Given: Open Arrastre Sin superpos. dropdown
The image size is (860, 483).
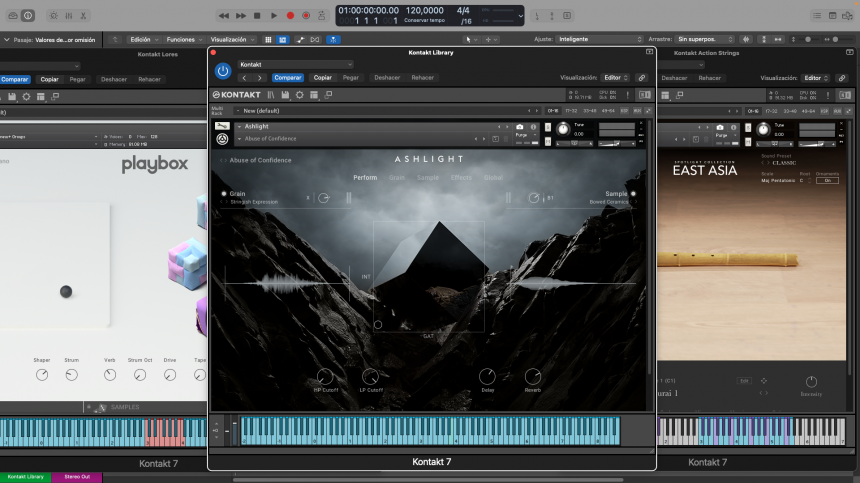Looking at the screenshot, I should point(705,39).
